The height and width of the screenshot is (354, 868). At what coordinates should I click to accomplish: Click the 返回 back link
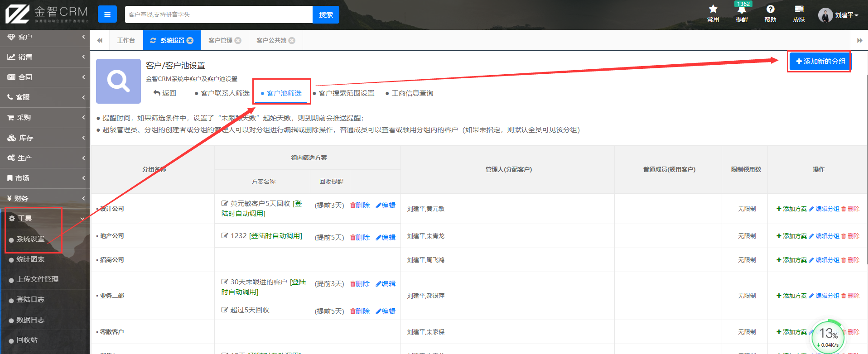point(165,93)
